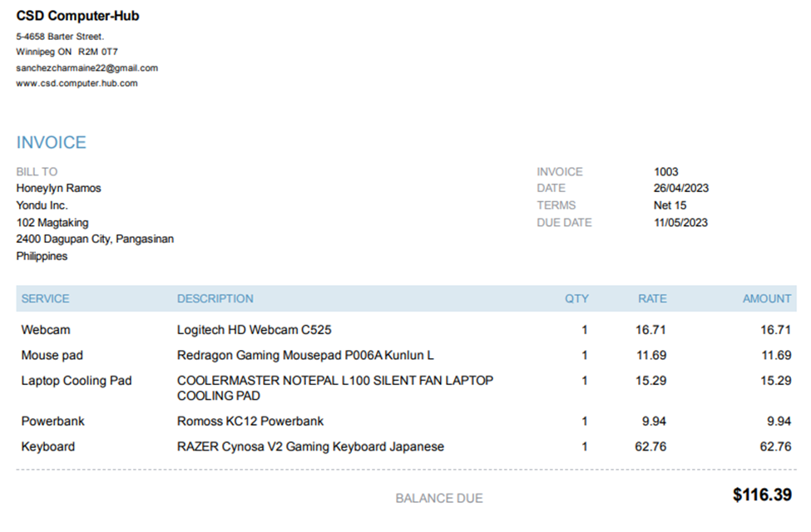811x532 pixels.
Task: Open the www.csd.computer.hub.com website link
Action: click(77, 83)
